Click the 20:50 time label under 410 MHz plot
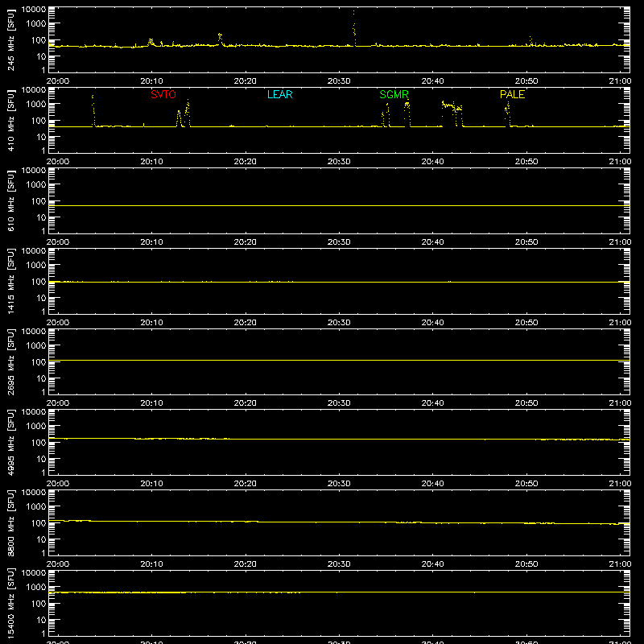 pos(526,162)
